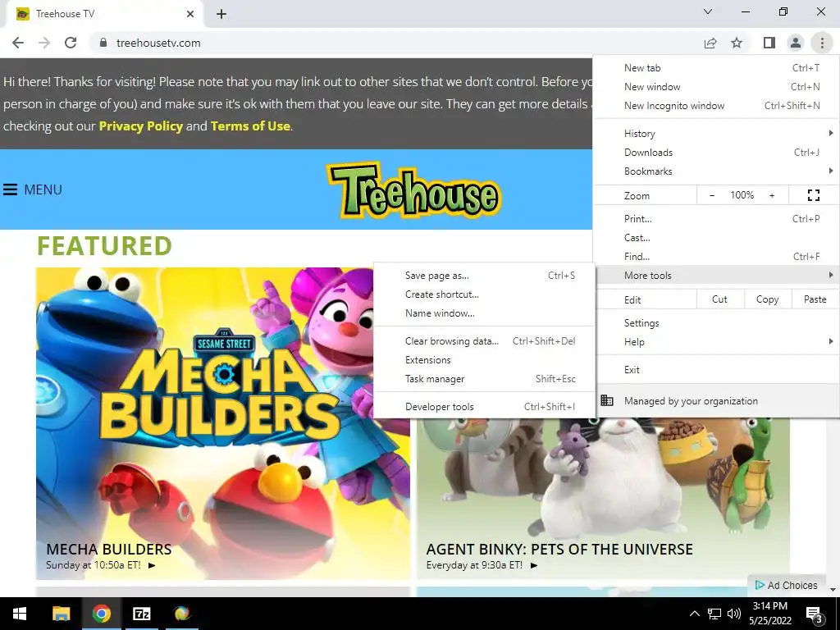Click the forward navigation arrow
The height and width of the screenshot is (630, 840).
tap(44, 43)
